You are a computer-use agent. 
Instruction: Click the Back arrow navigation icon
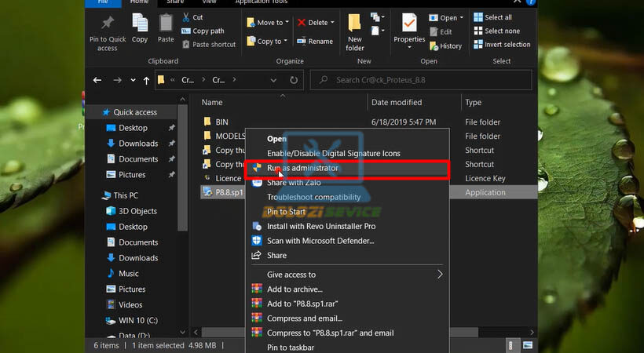click(x=97, y=80)
